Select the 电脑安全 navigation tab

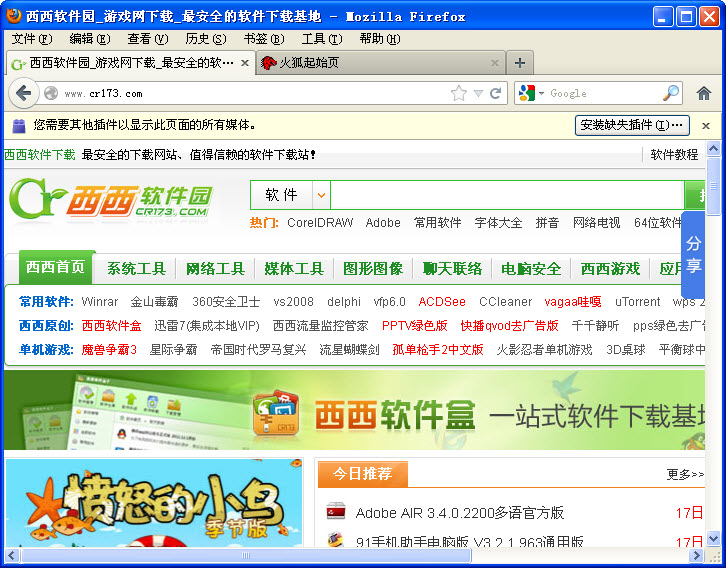(531, 268)
